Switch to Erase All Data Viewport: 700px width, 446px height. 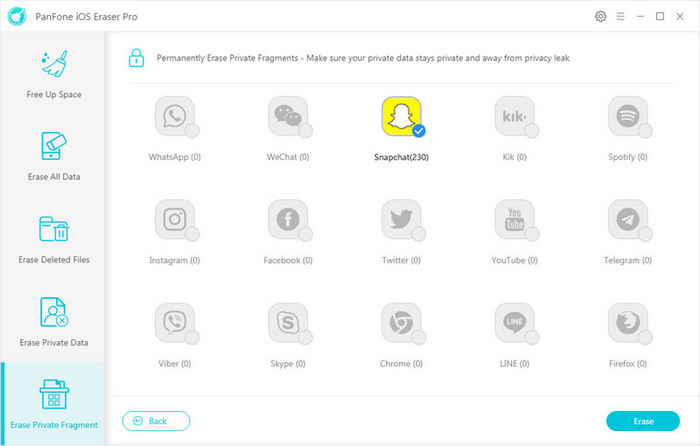click(x=54, y=156)
